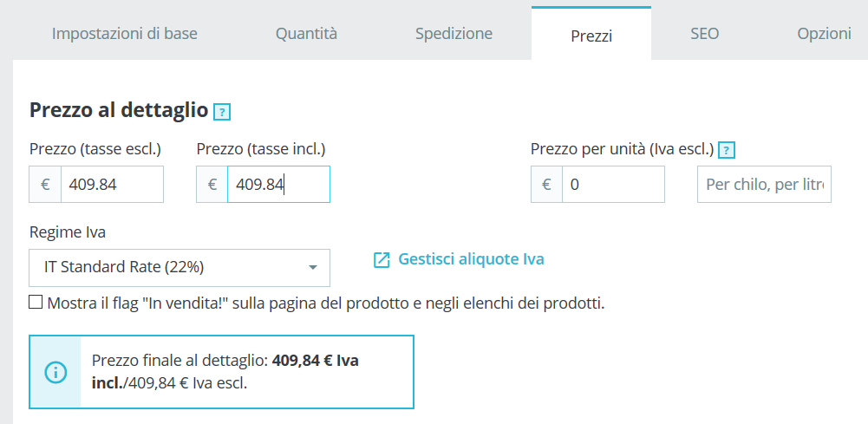Open the Regime Iva dropdown
The width and height of the screenshot is (868, 424).
(x=179, y=267)
